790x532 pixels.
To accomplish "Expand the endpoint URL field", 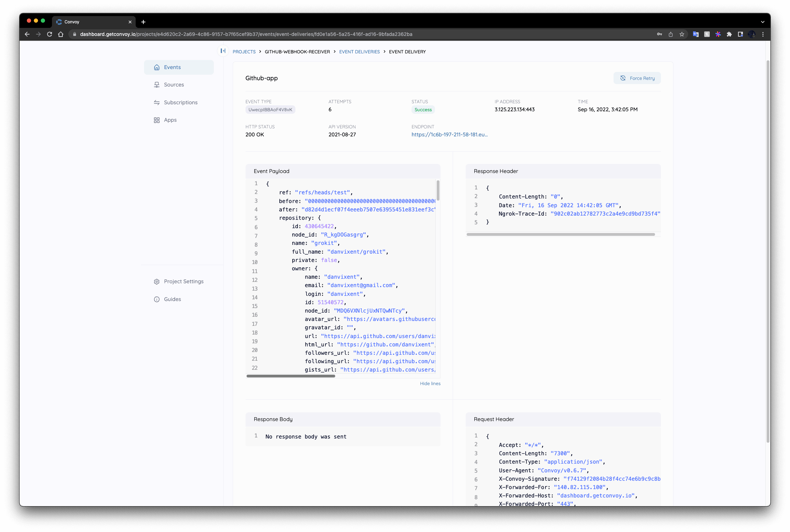I will [x=449, y=134].
